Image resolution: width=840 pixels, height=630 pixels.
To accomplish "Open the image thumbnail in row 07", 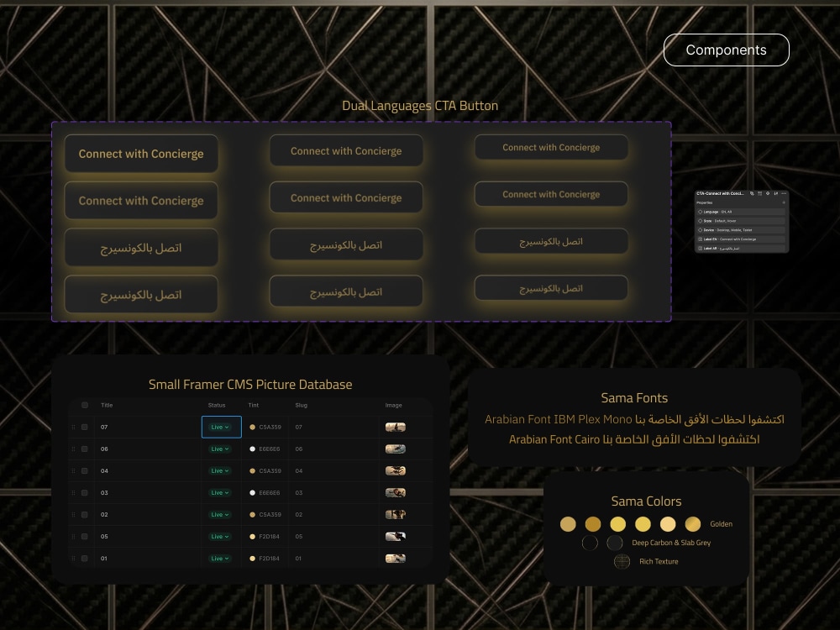I will (x=396, y=427).
